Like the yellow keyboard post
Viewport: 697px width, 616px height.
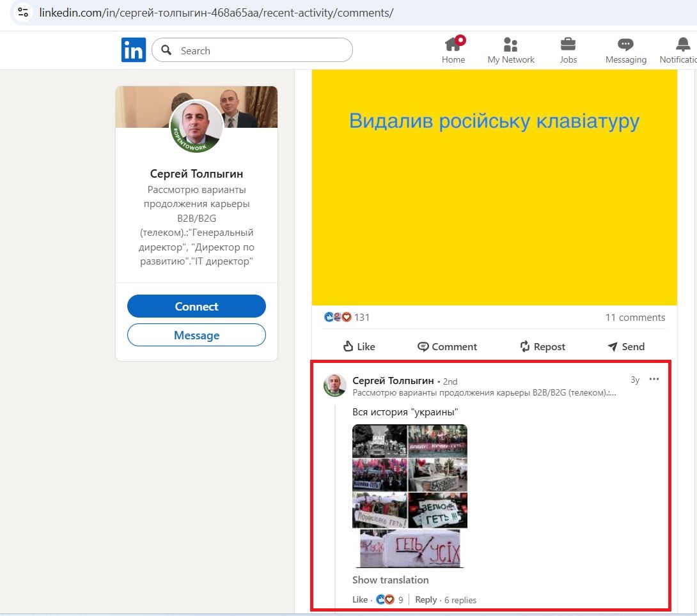pos(358,346)
